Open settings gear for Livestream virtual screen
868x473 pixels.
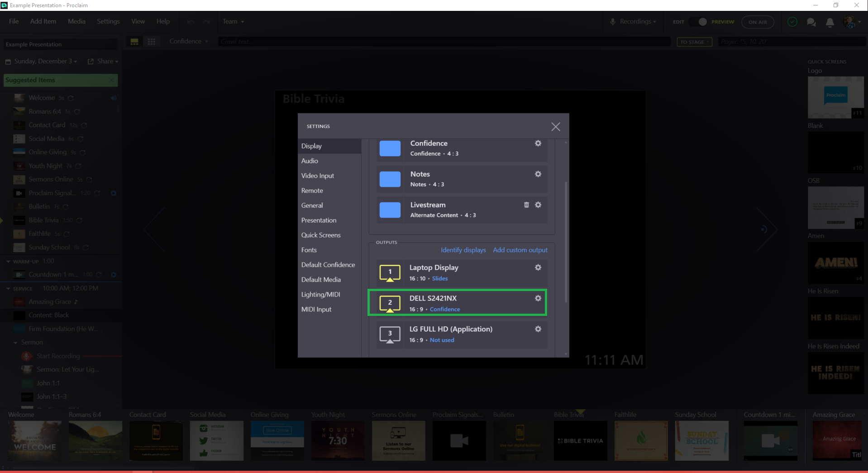click(x=538, y=205)
